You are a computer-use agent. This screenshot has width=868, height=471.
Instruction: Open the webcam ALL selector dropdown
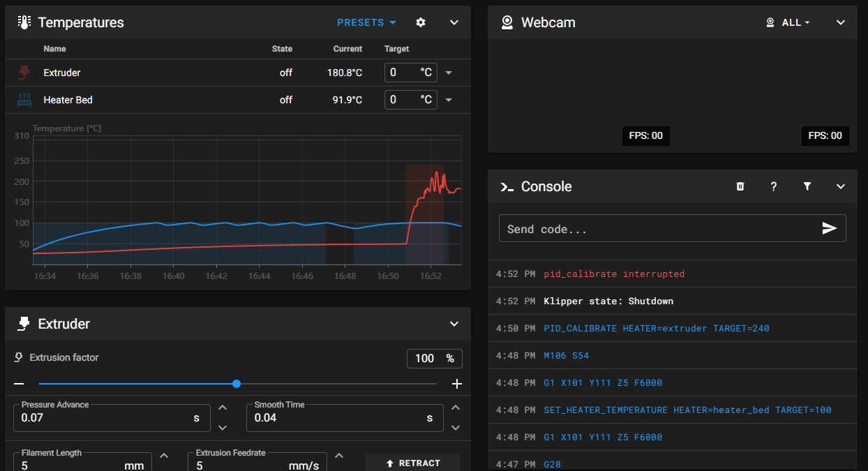coord(788,22)
